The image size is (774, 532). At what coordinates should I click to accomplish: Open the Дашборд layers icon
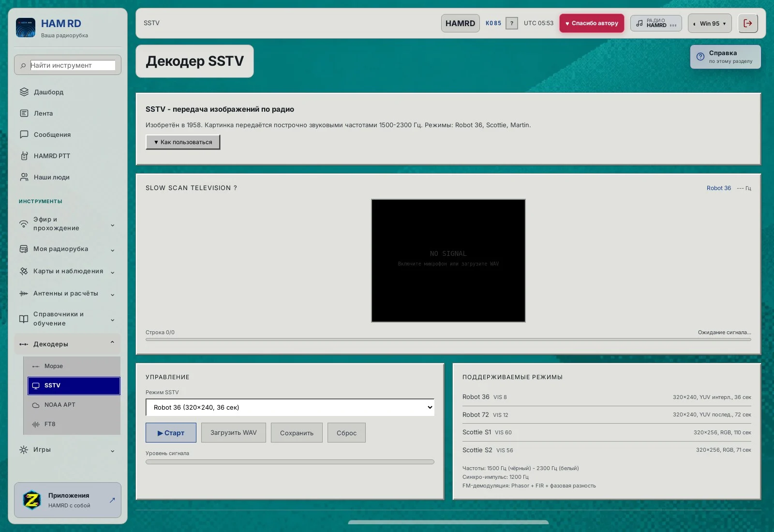click(24, 92)
